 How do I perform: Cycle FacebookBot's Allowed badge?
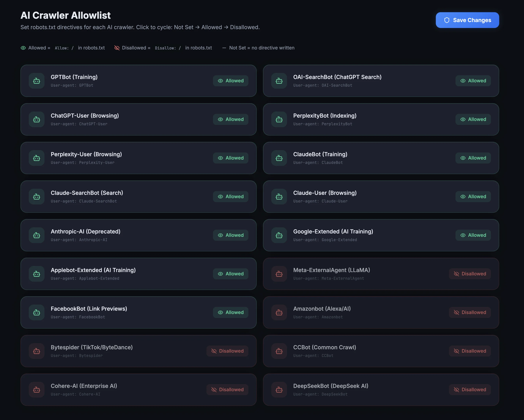click(x=230, y=312)
